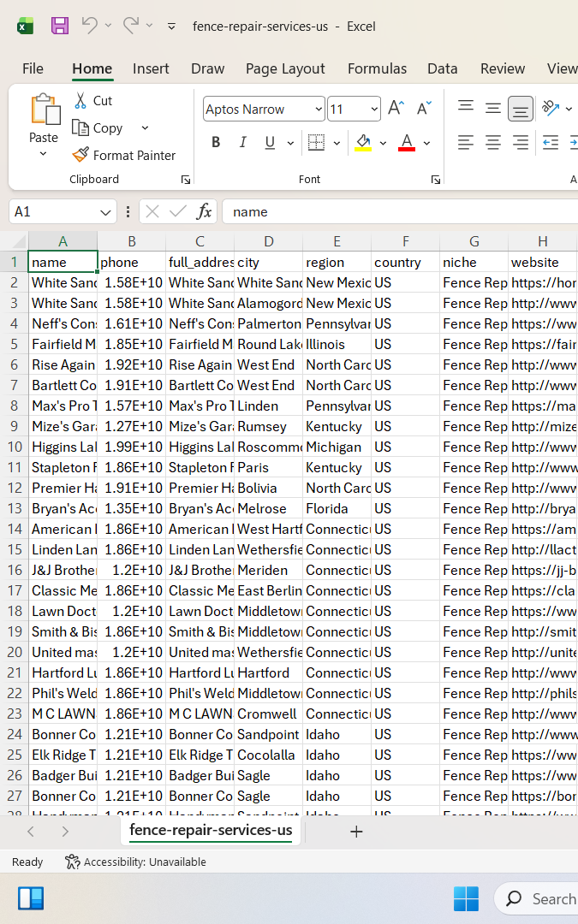Click the Insert Function fx icon
The width and height of the screenshot is (578, 924).
(x=204, y=211)
